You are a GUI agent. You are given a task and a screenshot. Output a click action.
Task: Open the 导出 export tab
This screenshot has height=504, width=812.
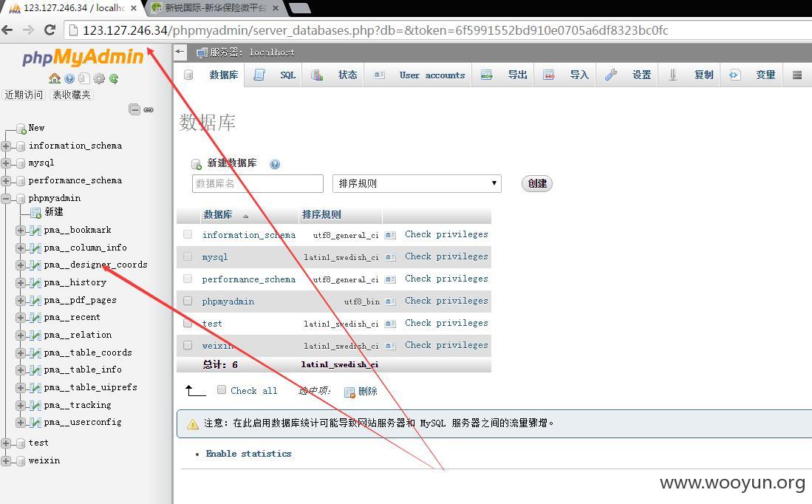[504, 75]
